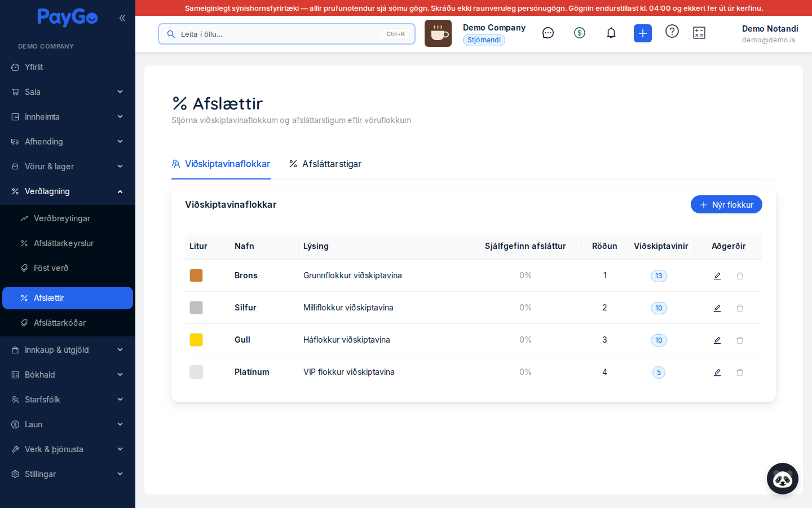Click the Nýr flokkur button
The height and width of the screenshot is (508, 812).
tap(726, 205)
